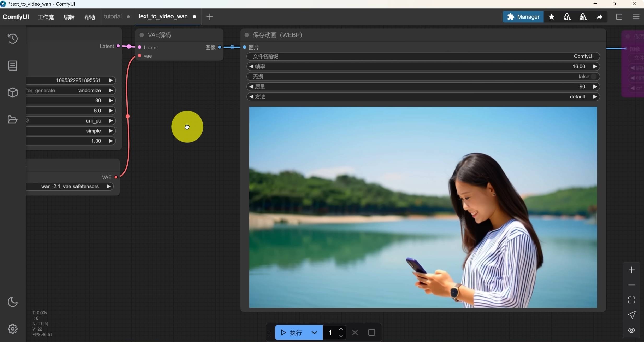Image resolution: width=644 pixels, height=342 pixels.
Task: Click the VAE解码 Latent input socket
Action: point(140,47)
